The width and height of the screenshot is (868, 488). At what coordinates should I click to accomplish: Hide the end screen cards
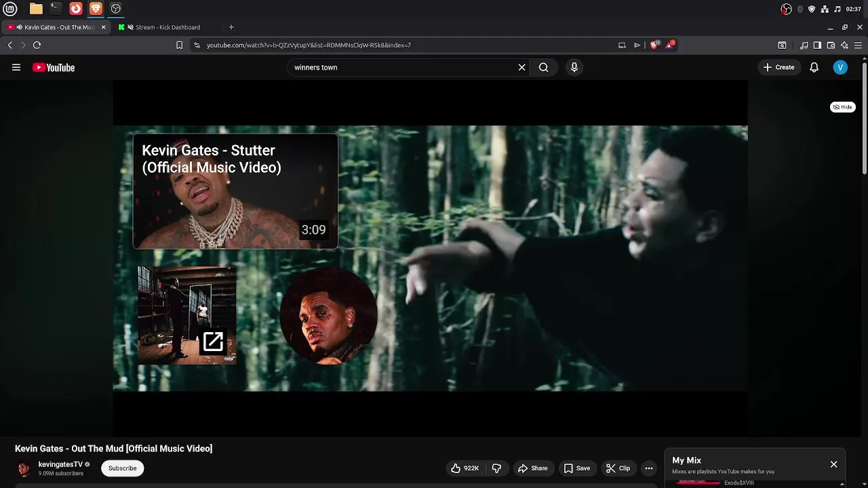click(843, 107)
